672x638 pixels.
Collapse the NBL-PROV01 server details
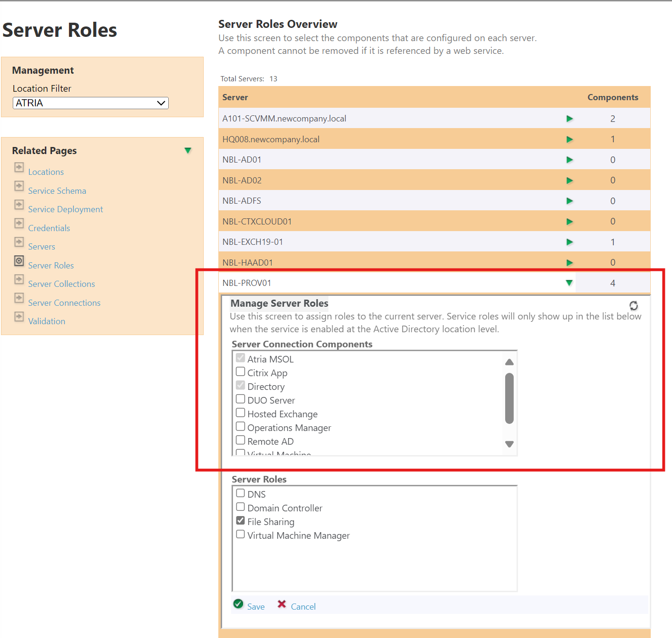(569, 282)
